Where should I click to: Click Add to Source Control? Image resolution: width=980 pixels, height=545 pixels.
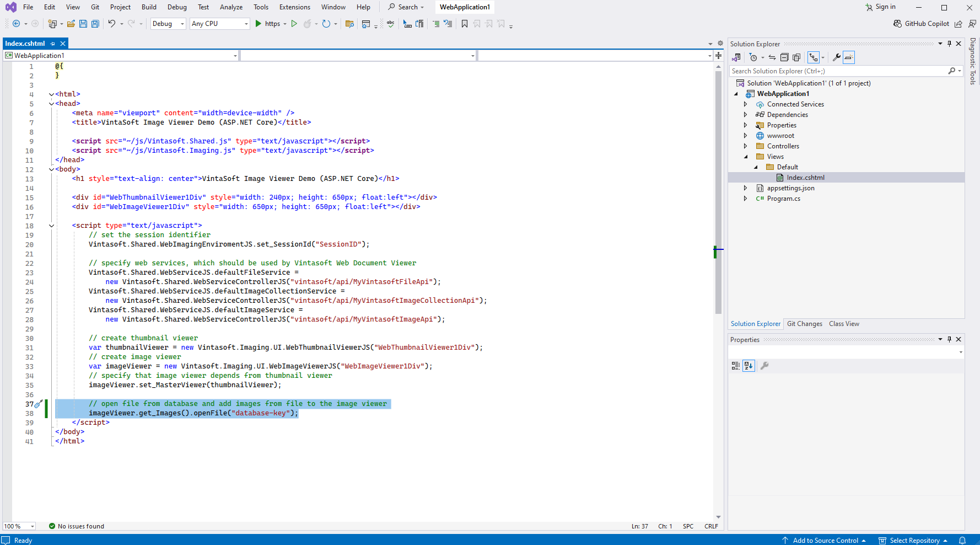pos(824,541)
